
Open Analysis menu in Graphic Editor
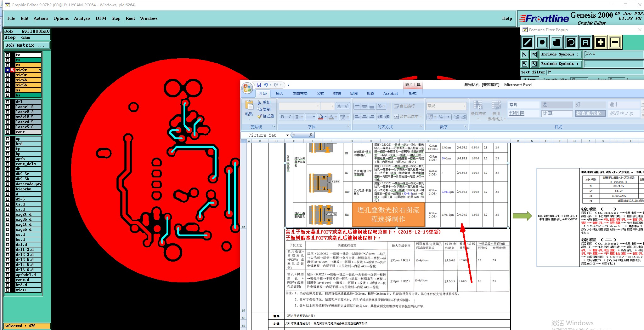tap(82, 18)
